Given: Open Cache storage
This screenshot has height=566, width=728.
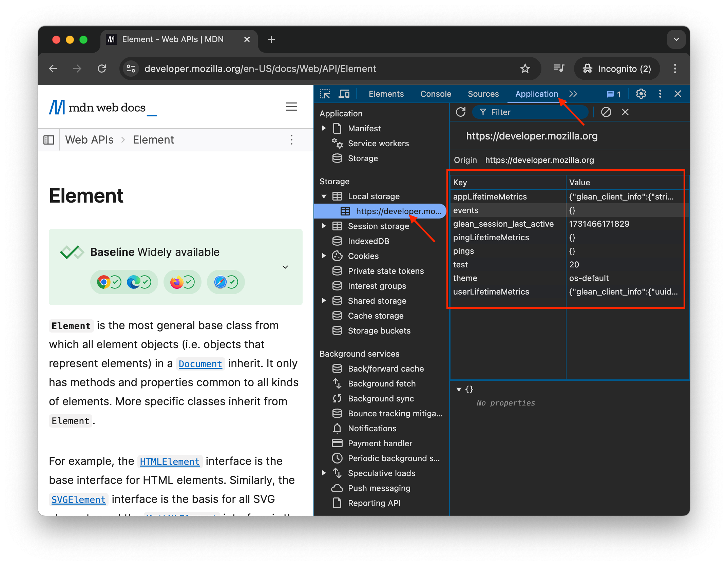Looking at the screenshot, I should coord(376,316).
